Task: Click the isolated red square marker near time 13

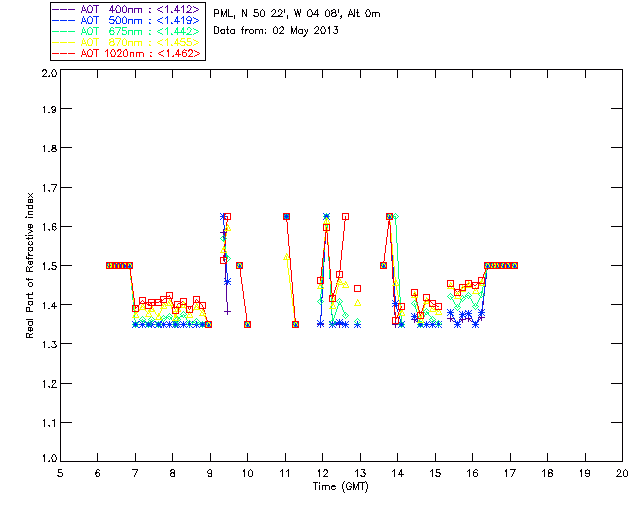Action: [x=358, y=289]
